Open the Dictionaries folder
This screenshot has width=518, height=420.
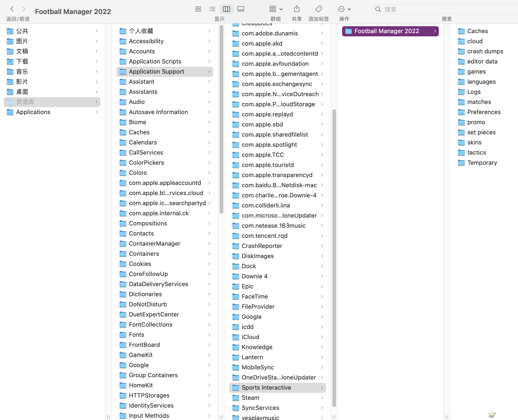pos(165,294)
